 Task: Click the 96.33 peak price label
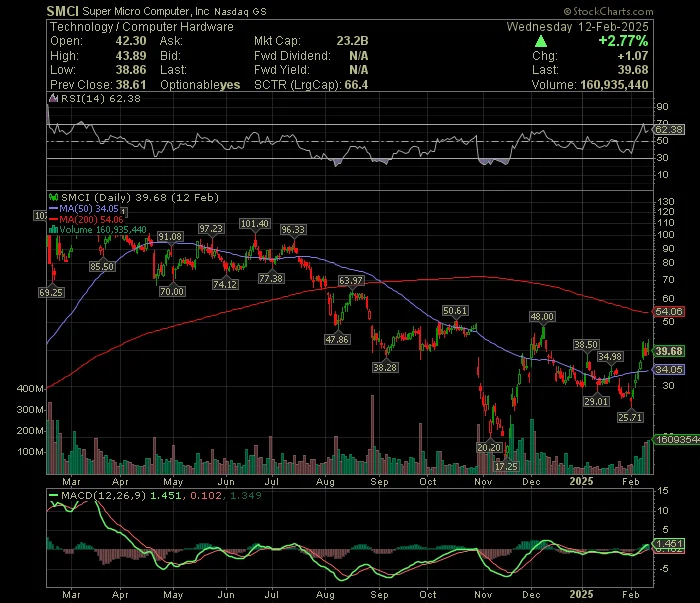[293, 229]
